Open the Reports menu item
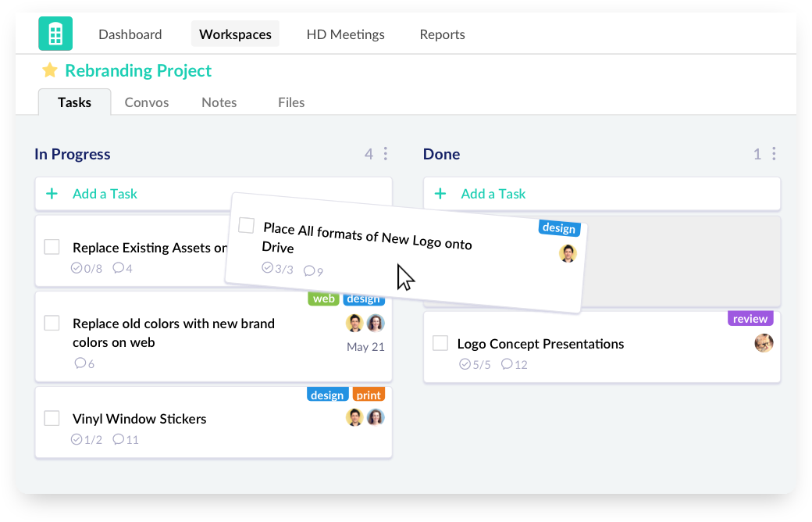This screenshot has width=812, height=522. point(442,34)
